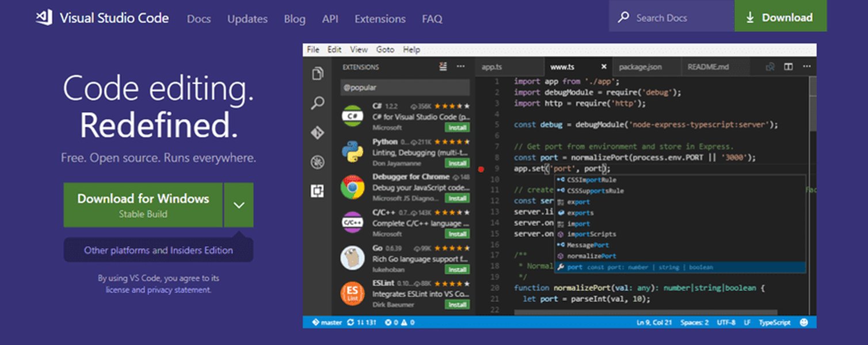The width and height of the screenshot is (868, 345).
Task: Click UTF-8 encoding in status bar
Action: [726, 323]
